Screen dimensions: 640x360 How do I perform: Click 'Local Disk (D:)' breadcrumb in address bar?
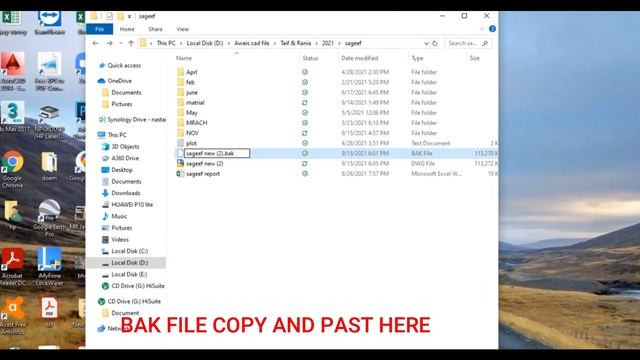tap(205, 43)
